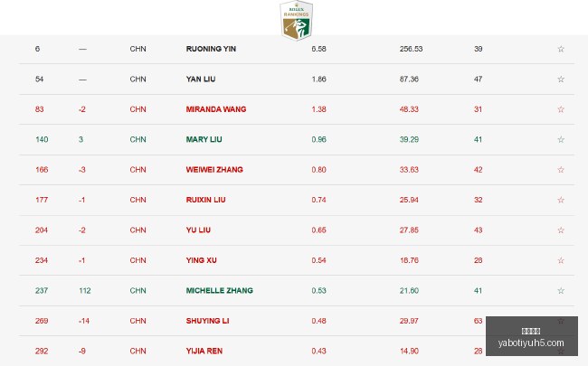Screen dimensions: 588x366
Task: Select the Weiwei Zhang name link
Action: pyautogui.click(x=214, y=170)
